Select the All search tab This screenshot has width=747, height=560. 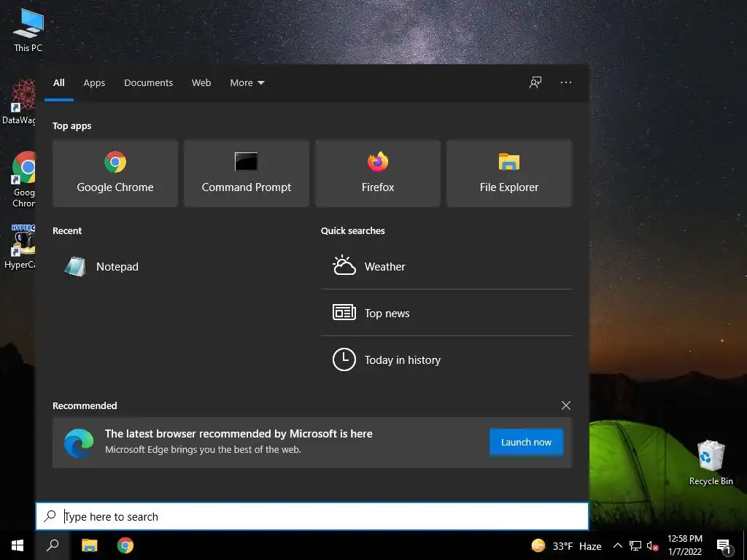[x=58, y=83]
